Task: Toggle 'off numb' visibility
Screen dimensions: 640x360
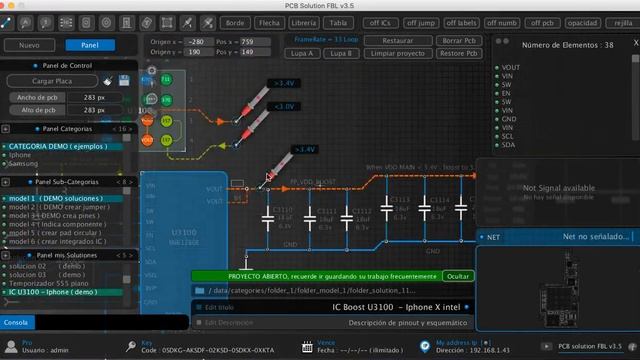Action: 502,23
